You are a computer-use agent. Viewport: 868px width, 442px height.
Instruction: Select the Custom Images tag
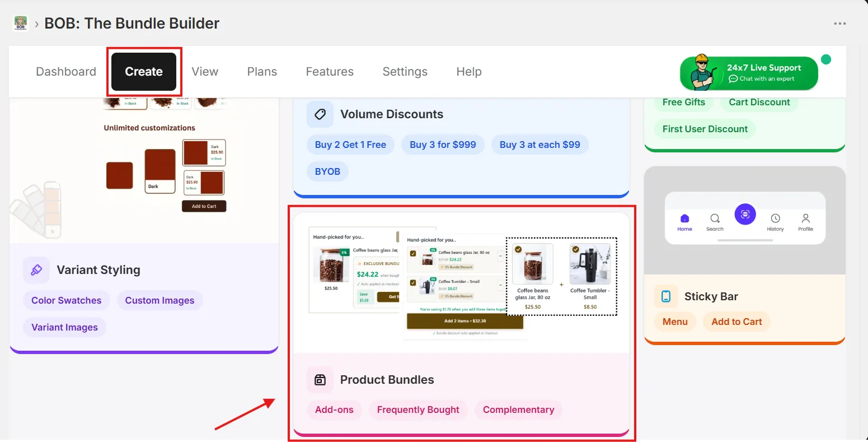pos(159,300)
